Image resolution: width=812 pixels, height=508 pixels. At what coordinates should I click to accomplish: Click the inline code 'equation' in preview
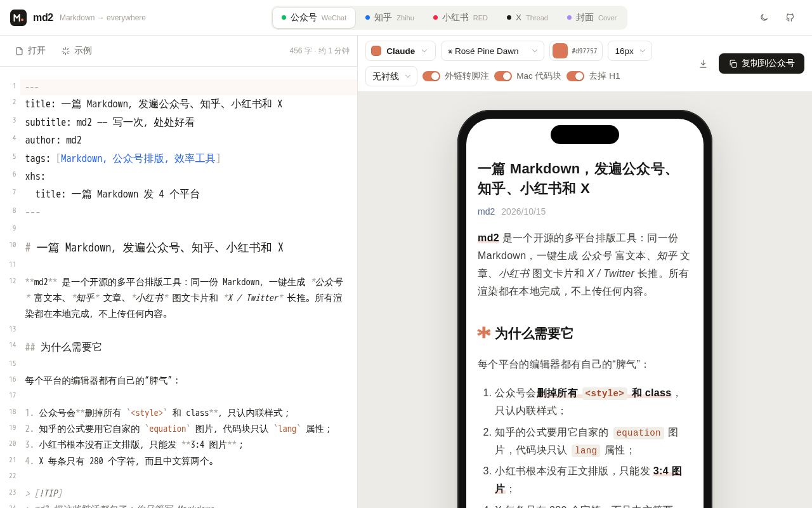638,432
